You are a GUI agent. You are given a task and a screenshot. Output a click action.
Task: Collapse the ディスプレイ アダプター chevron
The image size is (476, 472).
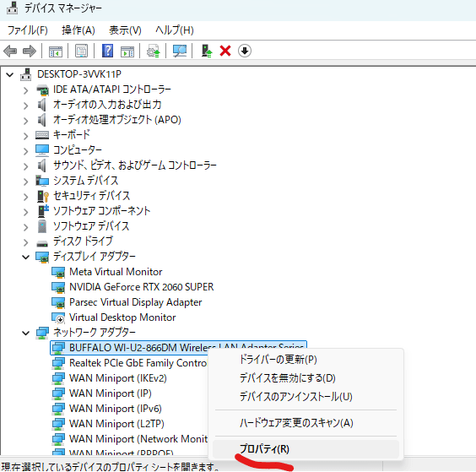click(26, 258)
